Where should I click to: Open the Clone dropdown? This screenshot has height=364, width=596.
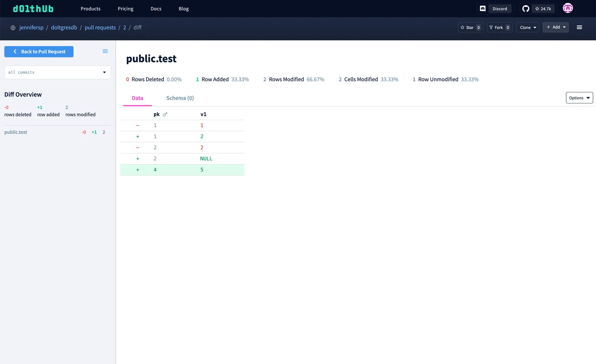[x=527, y=27]
